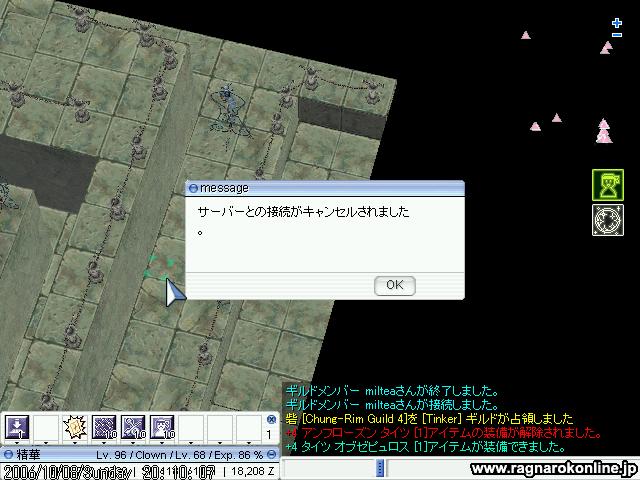Activate the level 10 face-portrait skill in hotbar

pyautogui.click(x=162, y=427)
